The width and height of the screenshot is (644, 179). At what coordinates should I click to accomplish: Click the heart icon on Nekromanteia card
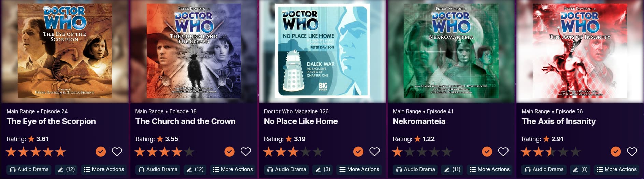tap(503, 152)
